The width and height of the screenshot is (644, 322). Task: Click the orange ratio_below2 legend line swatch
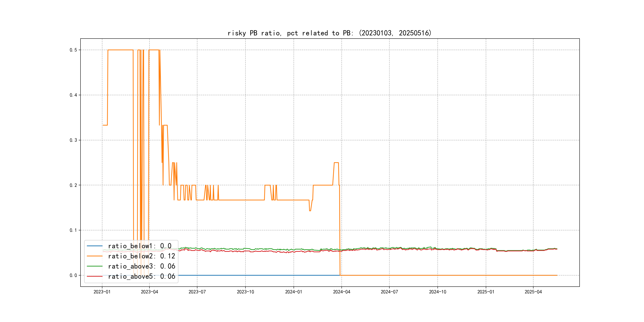coord(94,256)
